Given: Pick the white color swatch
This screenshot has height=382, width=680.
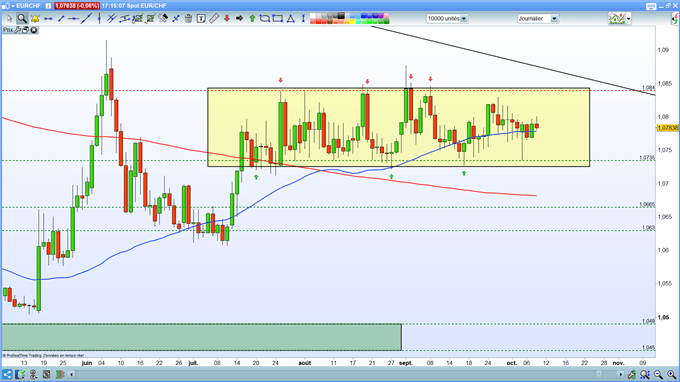Looking at the screenshot, I should pos(313,16).
